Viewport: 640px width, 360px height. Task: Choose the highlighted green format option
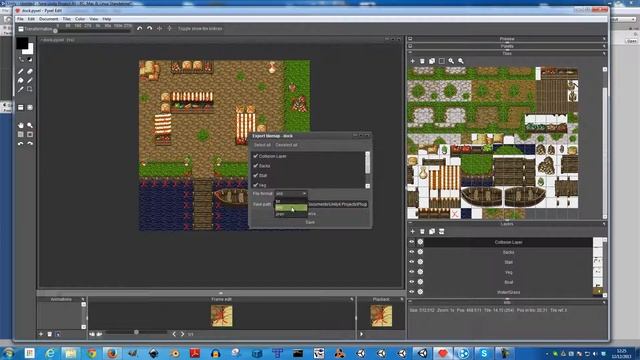pyautogui.click(x=291, y=208)
